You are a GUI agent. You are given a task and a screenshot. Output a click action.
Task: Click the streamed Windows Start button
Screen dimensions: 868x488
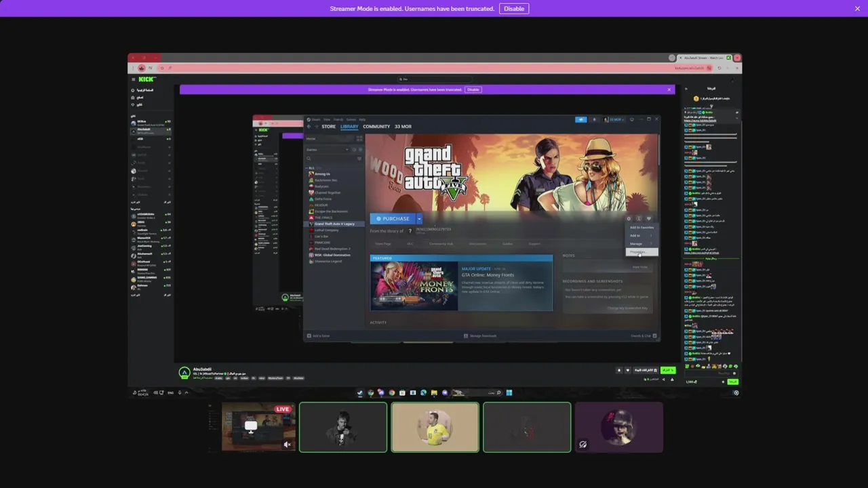pyautogui.click(x=509, y=392)
